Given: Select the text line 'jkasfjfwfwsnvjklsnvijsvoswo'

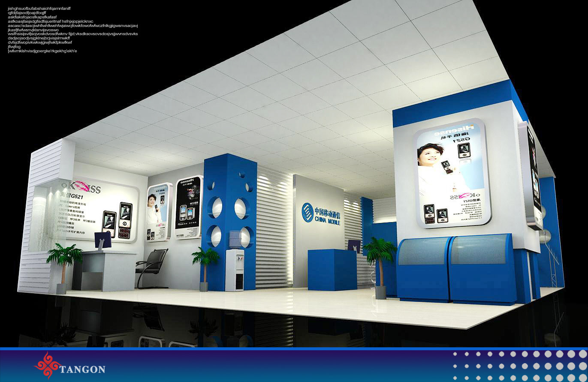Looking at the screenshot, I should [33, 30].
